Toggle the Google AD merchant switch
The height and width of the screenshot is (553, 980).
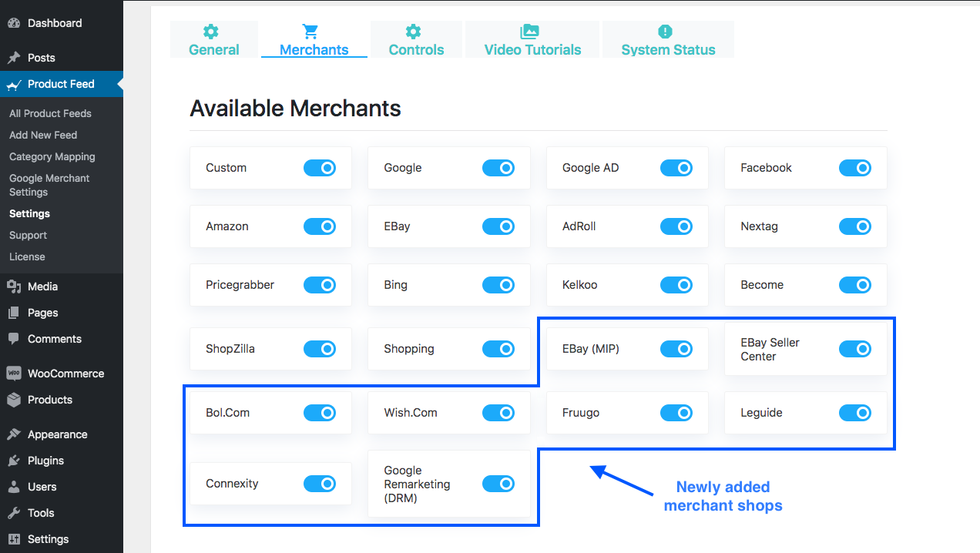676,168
